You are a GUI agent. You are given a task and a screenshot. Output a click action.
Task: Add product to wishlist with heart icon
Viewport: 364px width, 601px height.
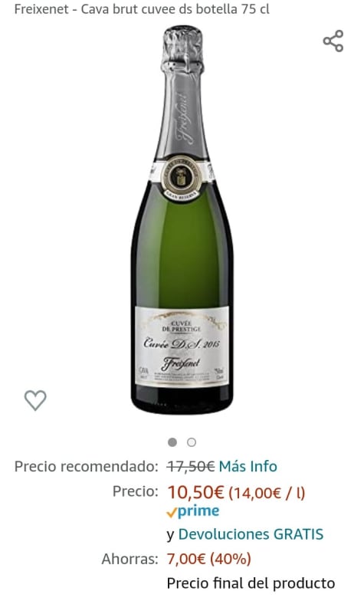35,400
